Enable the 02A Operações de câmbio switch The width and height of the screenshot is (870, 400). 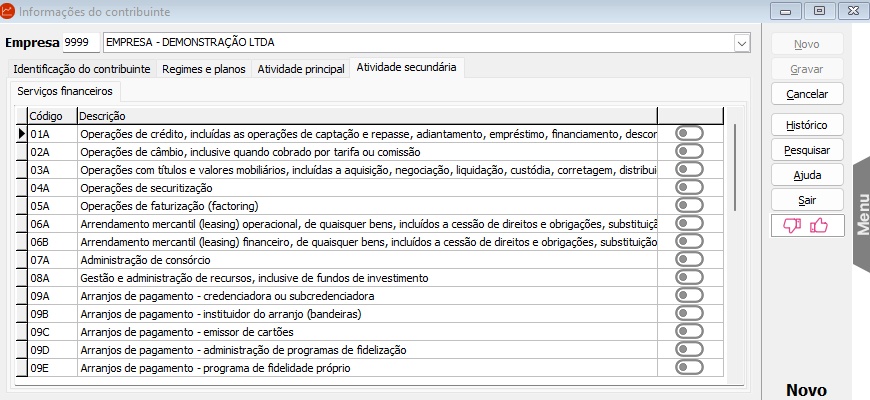pyautogui.click(x=690, y=151)
